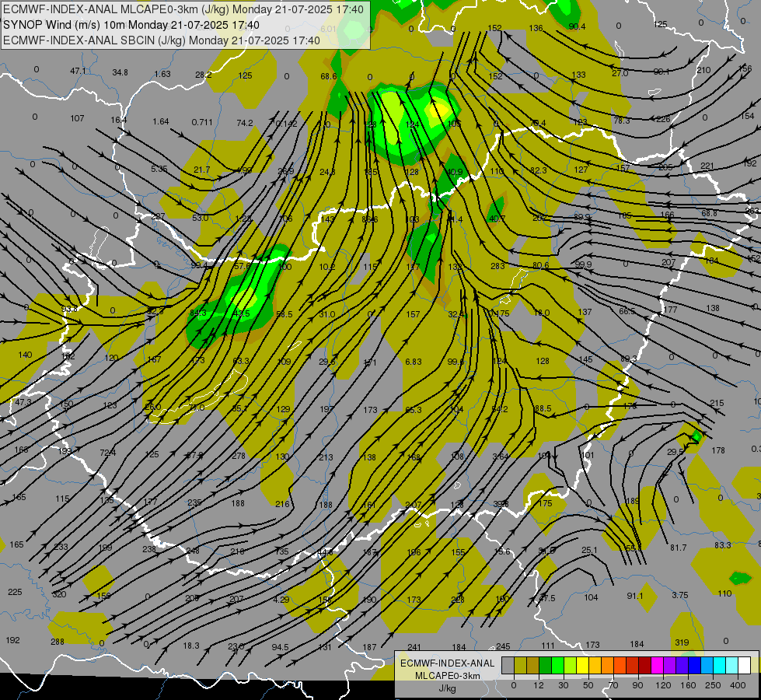This screenshot has width=761, height=700.
Task: Click the map value '320'
Action: (59, 594)
